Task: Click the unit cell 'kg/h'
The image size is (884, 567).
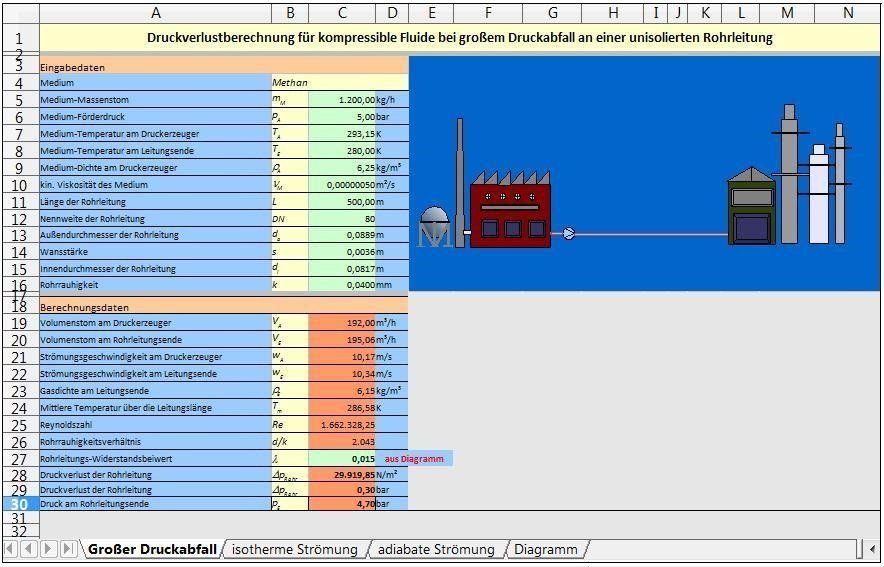Action: 392,100
